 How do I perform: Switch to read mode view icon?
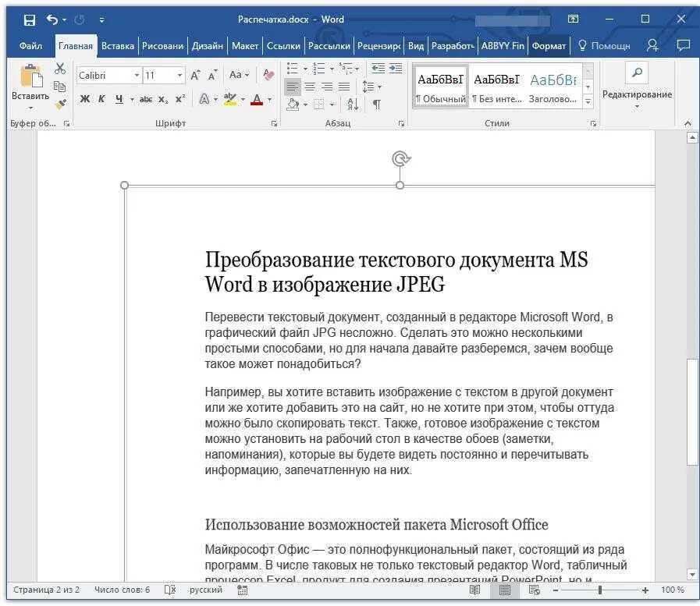point(475,590)
